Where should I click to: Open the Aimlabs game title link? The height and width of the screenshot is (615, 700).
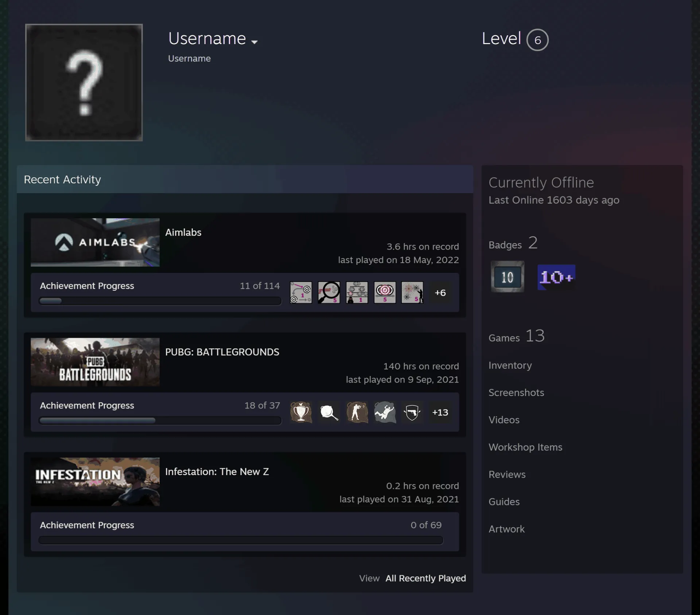click(183, 232)
